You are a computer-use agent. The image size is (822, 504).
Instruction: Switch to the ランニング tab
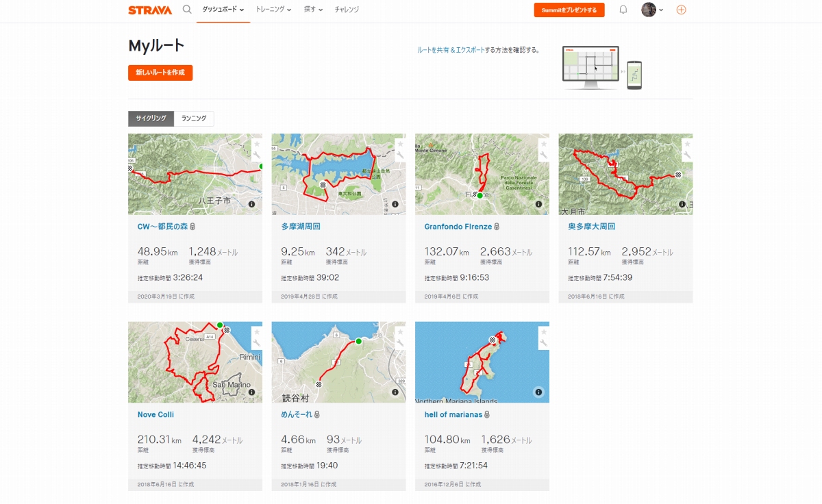pos(194,118)
